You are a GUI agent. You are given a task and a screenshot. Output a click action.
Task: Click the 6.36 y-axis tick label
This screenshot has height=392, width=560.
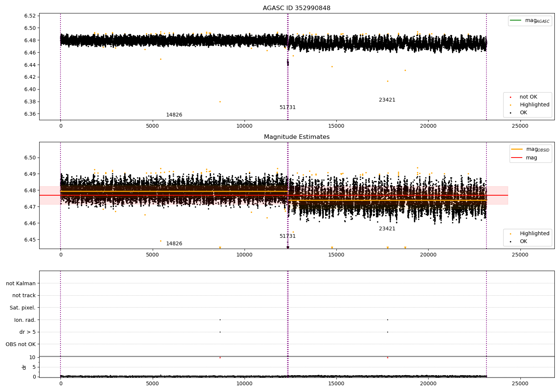click(30, 114)
